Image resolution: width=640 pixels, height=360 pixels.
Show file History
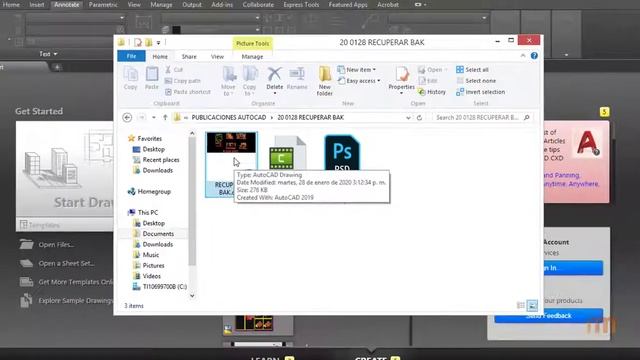[x=432, y=92]
